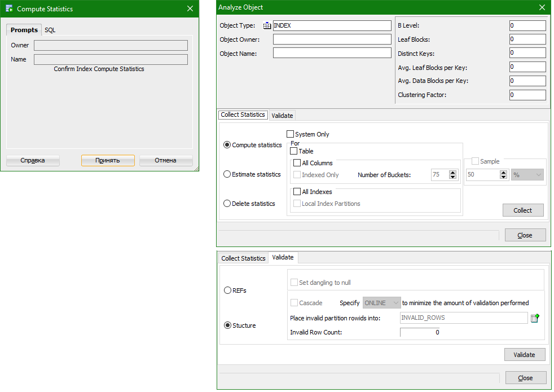Click the add-table icon beside INVALID_ROWS field
Viewport: 554px width, 392px height.
pos(534,318)
